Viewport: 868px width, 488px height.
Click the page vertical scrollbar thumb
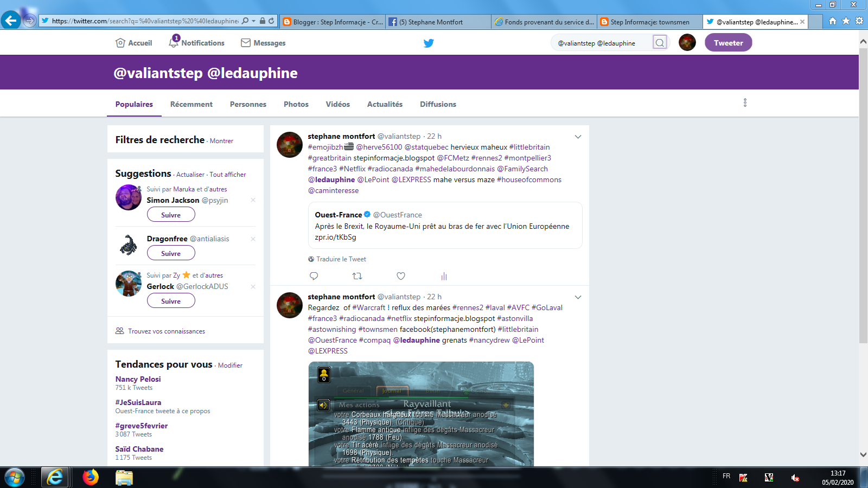[x=863, y=195]
